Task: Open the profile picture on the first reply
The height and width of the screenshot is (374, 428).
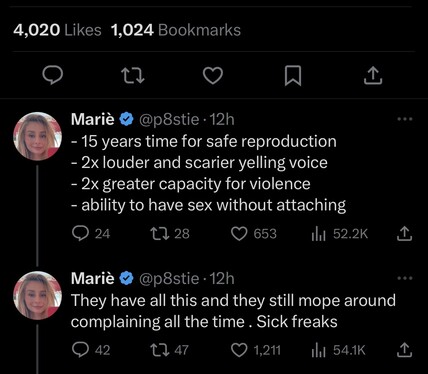Action: (37, 136)
